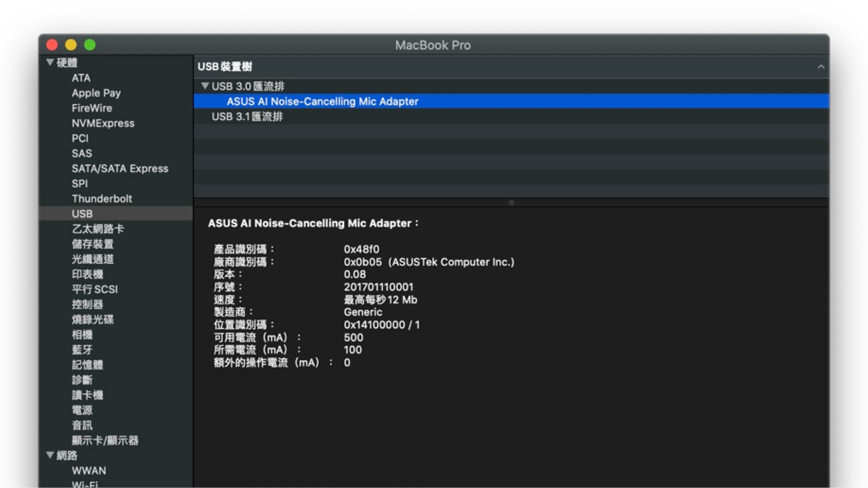Minimize the window with yellow button
This screenshot has height=488, width=868.
pyautogui.click(x=71, y=45)
